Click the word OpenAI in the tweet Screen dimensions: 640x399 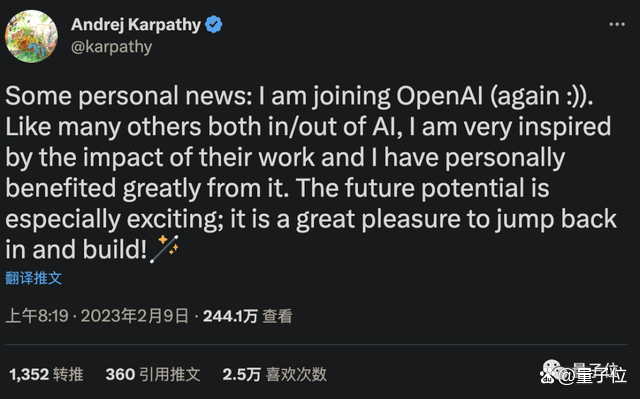point(439,96)
